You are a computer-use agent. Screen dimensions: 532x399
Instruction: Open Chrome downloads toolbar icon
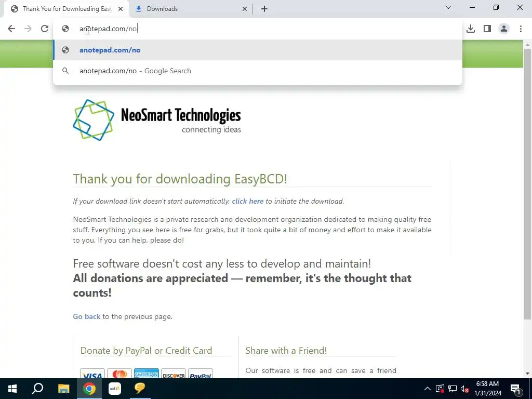tap(471, 29)
